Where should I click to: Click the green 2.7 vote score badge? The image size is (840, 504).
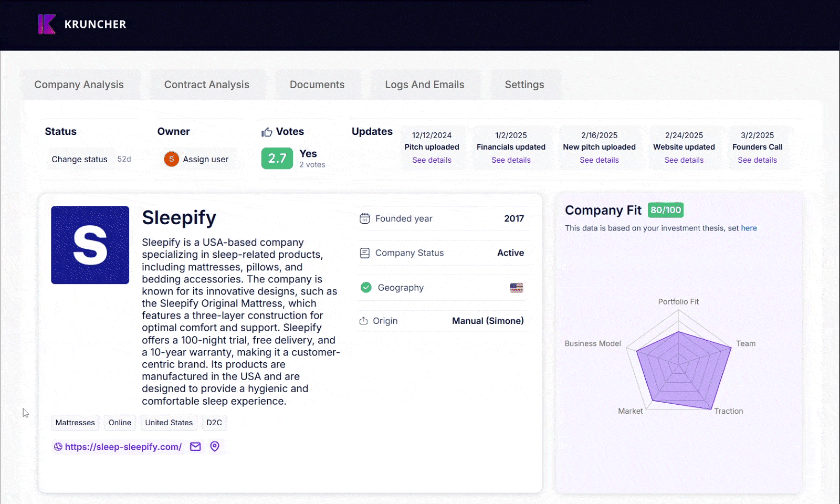277,158
